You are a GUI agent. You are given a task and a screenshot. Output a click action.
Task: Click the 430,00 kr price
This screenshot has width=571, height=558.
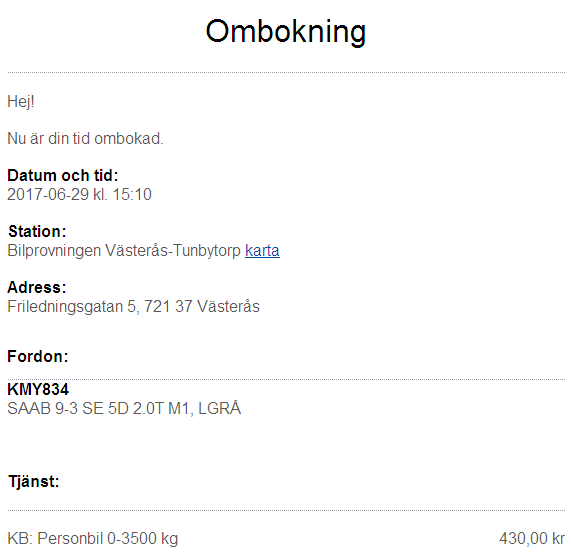(532, 539)
